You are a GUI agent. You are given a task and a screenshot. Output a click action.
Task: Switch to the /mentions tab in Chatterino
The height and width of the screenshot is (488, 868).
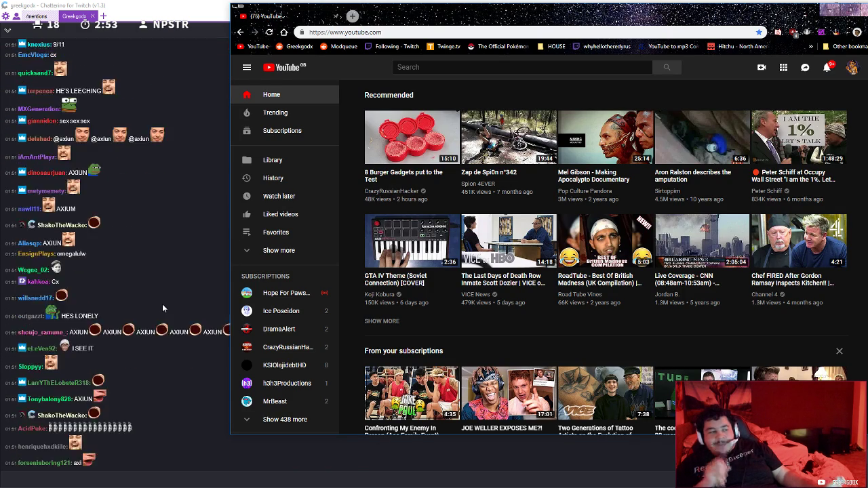[37, 16]
